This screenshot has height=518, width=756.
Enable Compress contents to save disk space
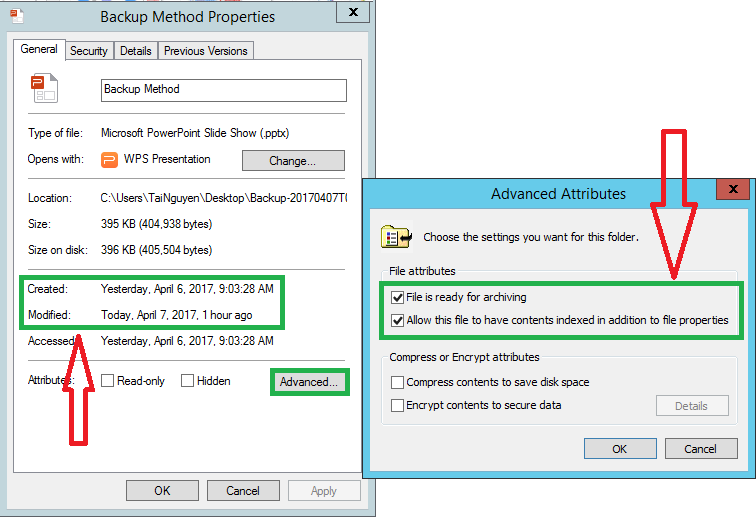point(398,382)
